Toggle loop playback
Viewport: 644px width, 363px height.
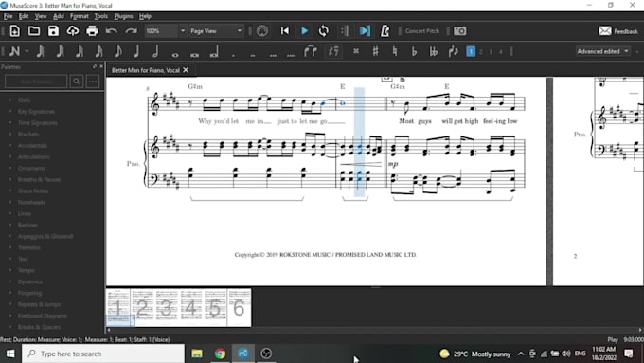(324, 31)
